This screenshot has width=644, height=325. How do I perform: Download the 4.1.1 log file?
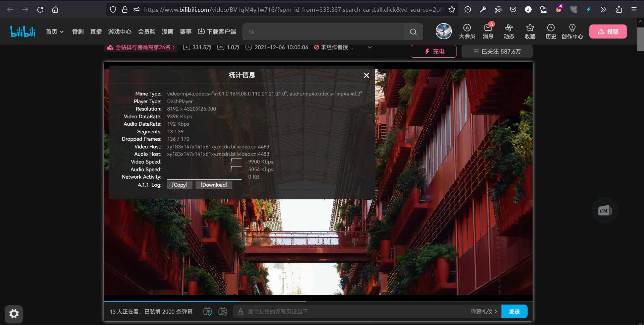(214, 185)
